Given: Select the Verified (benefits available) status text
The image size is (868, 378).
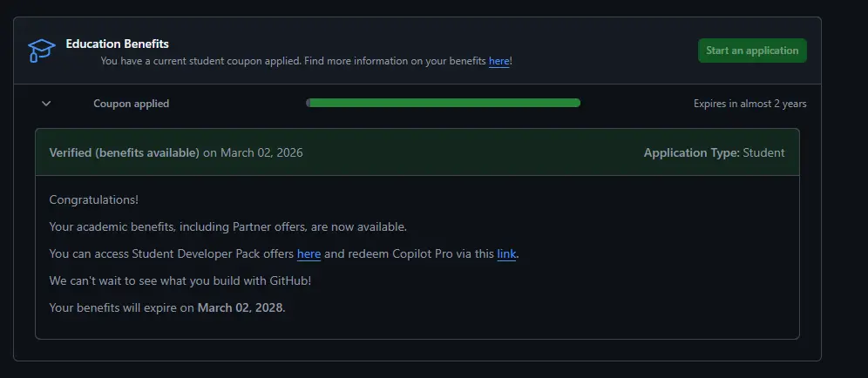Looking at the screenshot, I should click(x=124, y=152).
